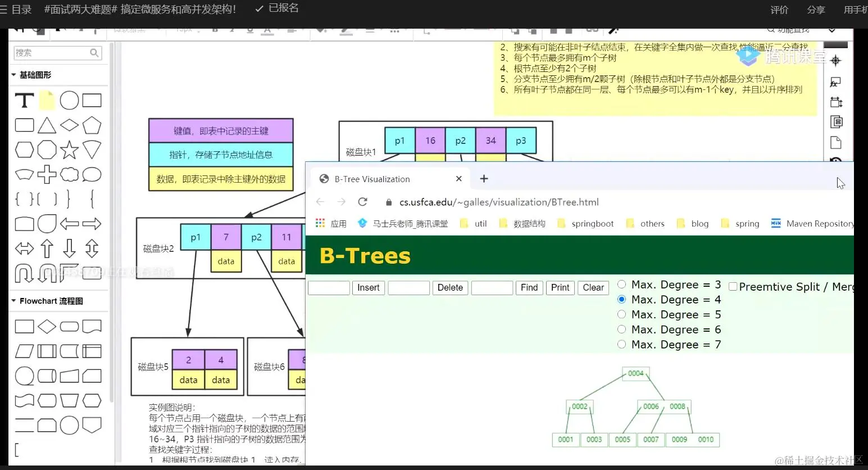The width and height of the screenshot is (868, 470).
Task: Enable Preemtive Split / Merge checkbox
Action: coord(733,287)
